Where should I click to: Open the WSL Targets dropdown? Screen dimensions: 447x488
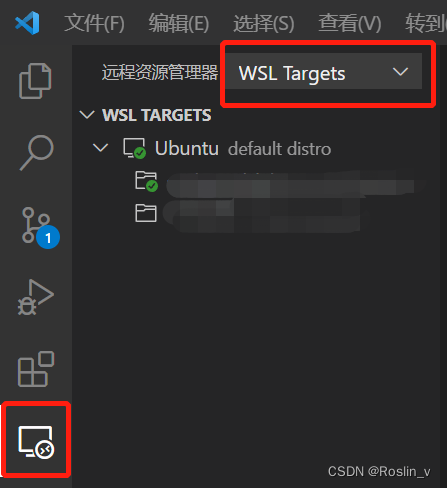pyautogui.click(x=323, y=73)
